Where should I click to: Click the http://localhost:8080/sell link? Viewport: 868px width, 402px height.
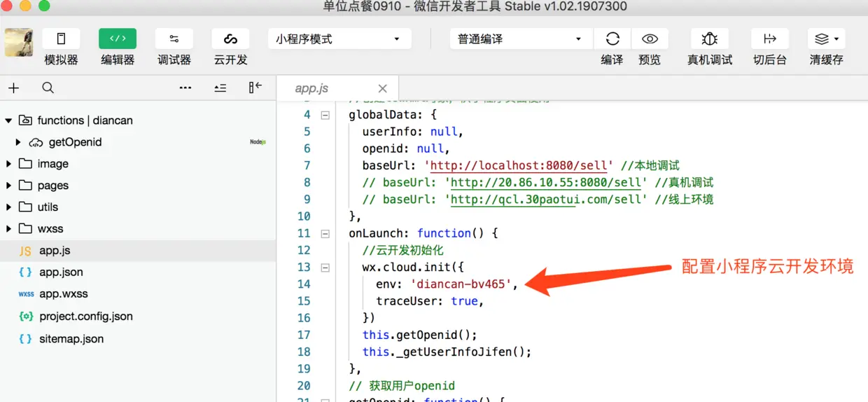(x=519, y=166)
